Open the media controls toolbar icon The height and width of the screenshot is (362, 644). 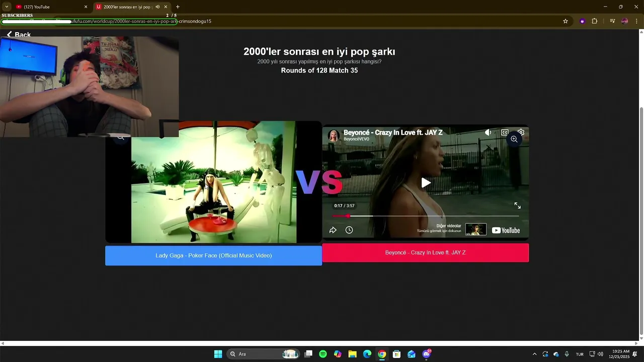612,21
